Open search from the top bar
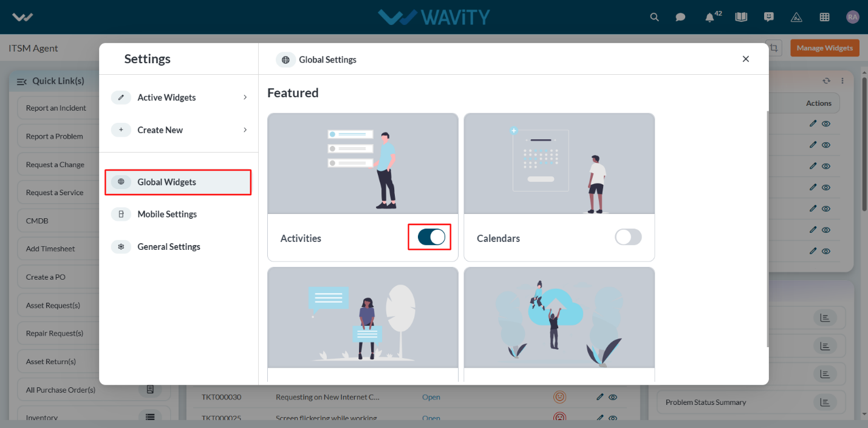Viewport: 868px width, 428px height. click(x=654, y=17)
